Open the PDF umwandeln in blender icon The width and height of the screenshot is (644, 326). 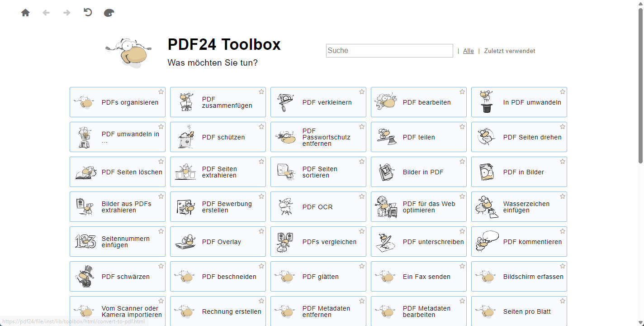84,137
